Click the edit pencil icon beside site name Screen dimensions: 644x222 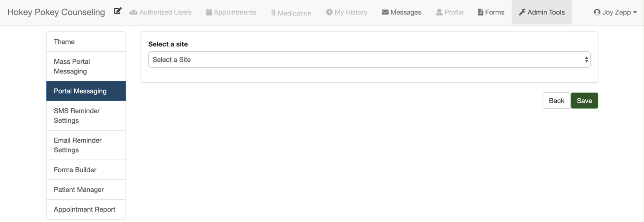(118, 11)
